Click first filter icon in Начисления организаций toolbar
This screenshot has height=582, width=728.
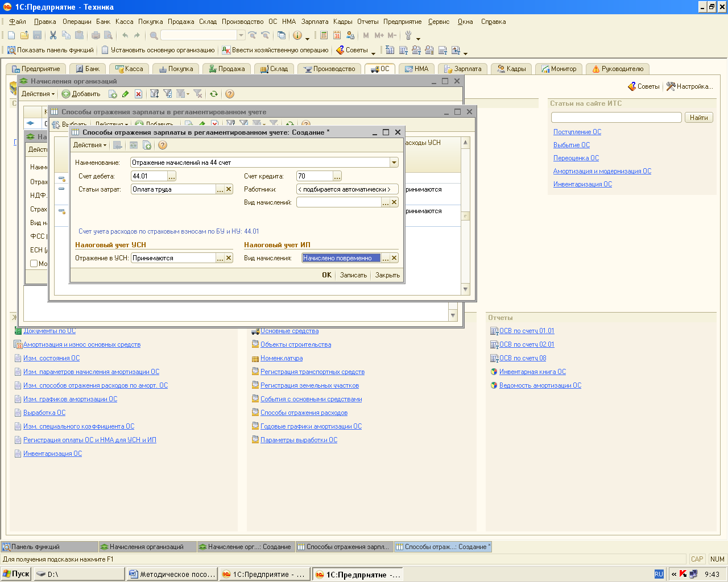155,94
